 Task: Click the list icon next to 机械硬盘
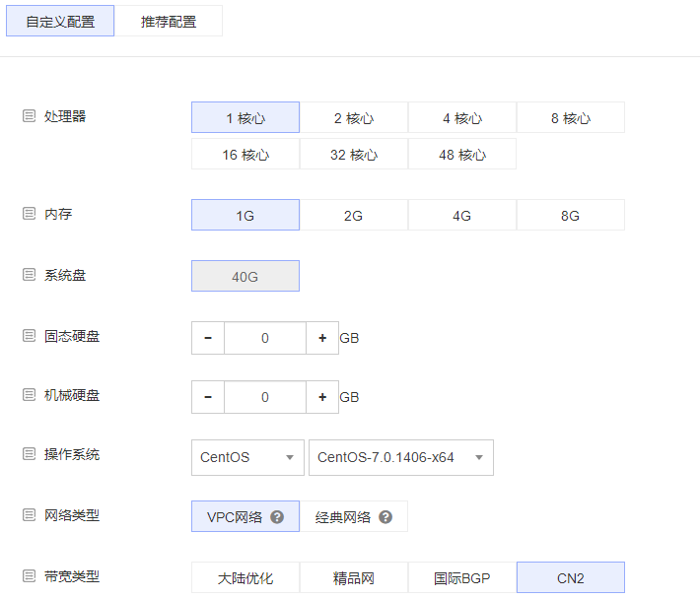click(29, 395)
